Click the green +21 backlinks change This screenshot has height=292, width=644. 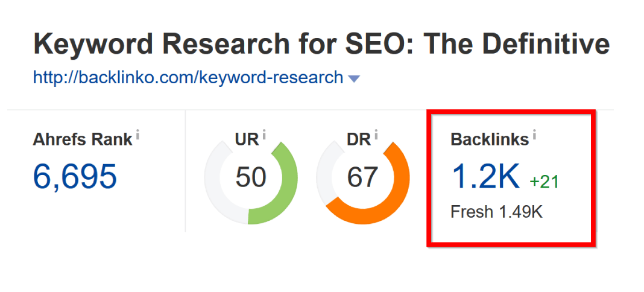coord(545,182)
